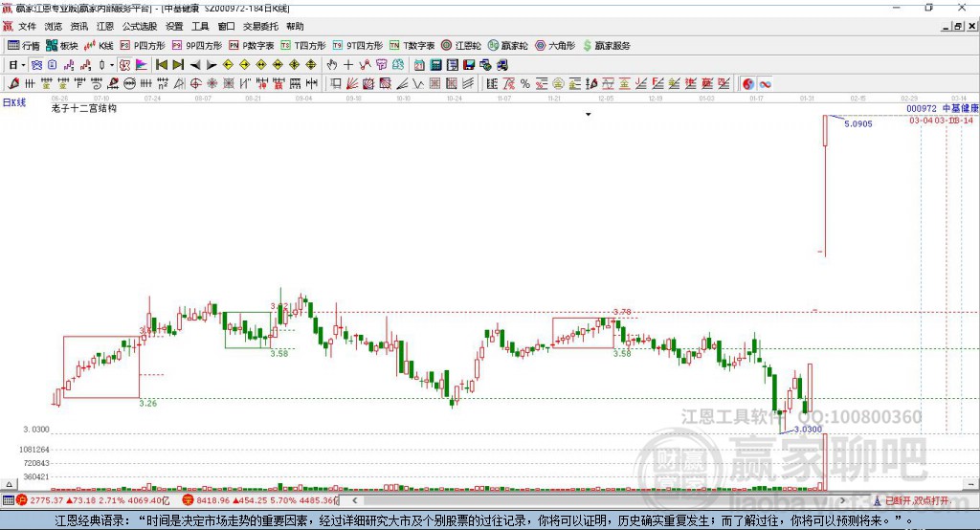The height and width of the screenshot is (530, 980).
Task: Open the 板块 sector view
Action: (x=61, y=46)
